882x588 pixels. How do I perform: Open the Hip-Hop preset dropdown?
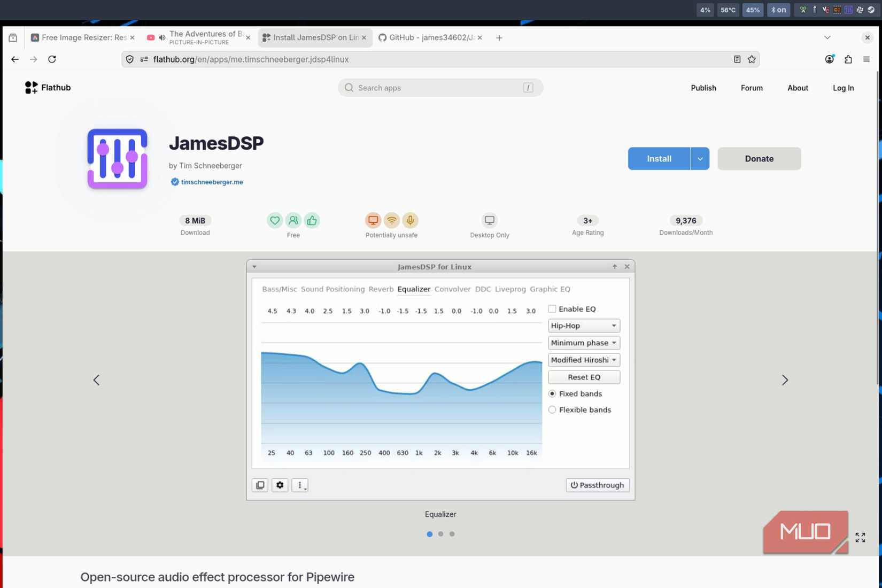584,326
